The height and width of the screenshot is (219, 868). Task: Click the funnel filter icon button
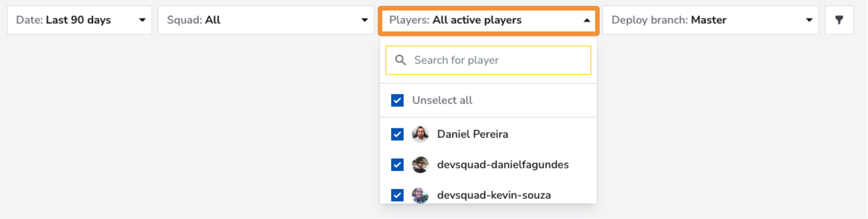839,20
